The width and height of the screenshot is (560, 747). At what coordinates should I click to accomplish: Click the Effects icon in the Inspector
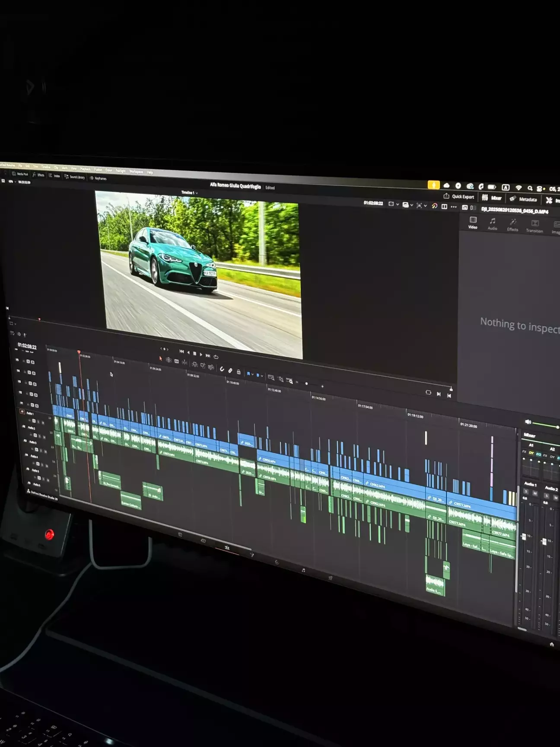tap(512, 225)
